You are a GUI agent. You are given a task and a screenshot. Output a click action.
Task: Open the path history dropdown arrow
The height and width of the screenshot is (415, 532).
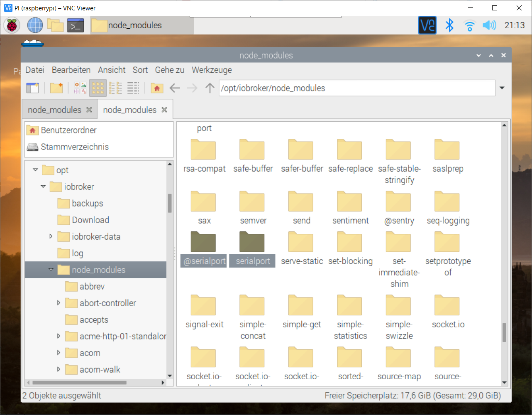coord(502,88)
